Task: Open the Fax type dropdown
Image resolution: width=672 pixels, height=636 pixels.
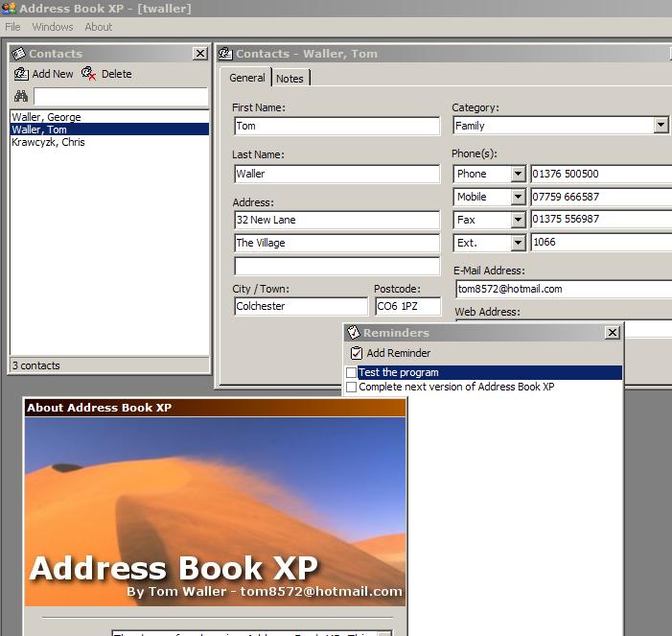Action: [x=518, y=220]
